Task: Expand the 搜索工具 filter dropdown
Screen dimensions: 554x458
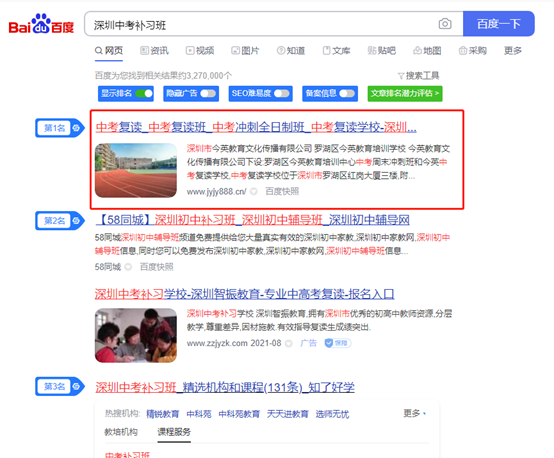Action: coord(418,76)
